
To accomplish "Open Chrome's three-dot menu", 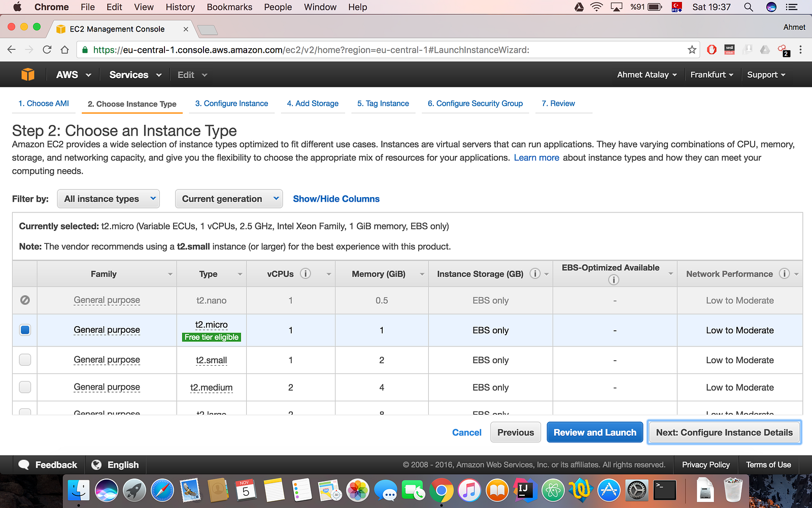I will coord(800,50).
